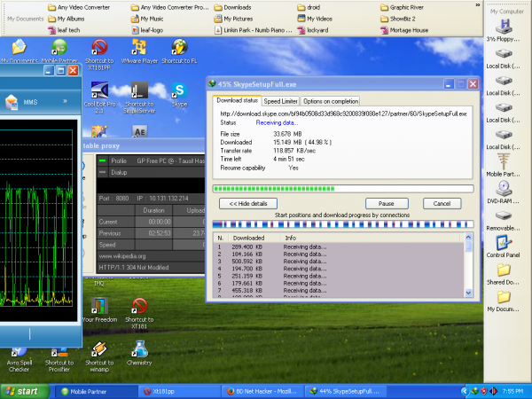Cancel the SkypeSetupFull.exe download
This screenshot has height=399, width=532.
click(442, 203)
